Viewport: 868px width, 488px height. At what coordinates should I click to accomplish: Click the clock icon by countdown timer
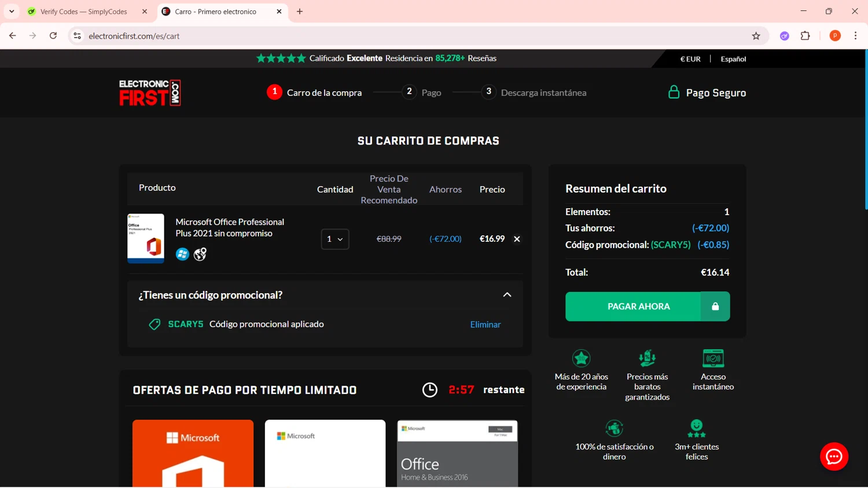430,390
